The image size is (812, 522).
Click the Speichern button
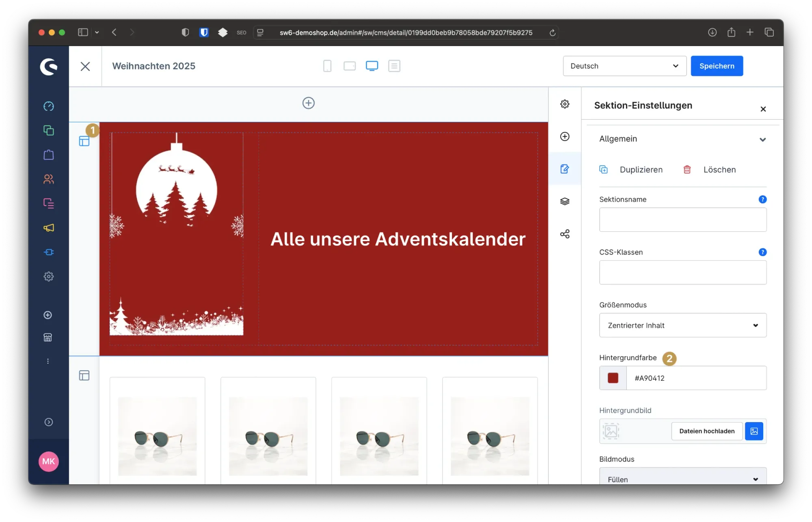point(717,66)
